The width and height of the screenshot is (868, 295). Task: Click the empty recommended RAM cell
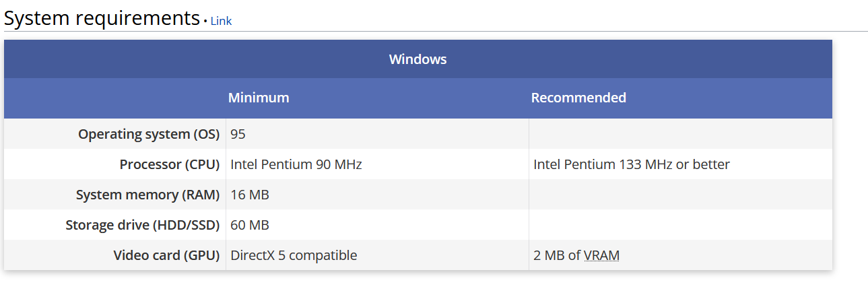(680, 195)
